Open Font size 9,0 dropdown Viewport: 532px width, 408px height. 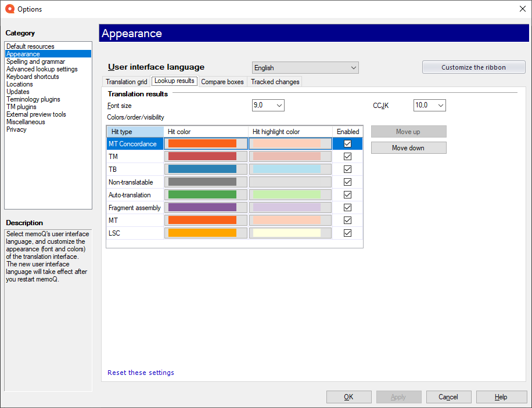pyautogui.click(x=268, y=106)
